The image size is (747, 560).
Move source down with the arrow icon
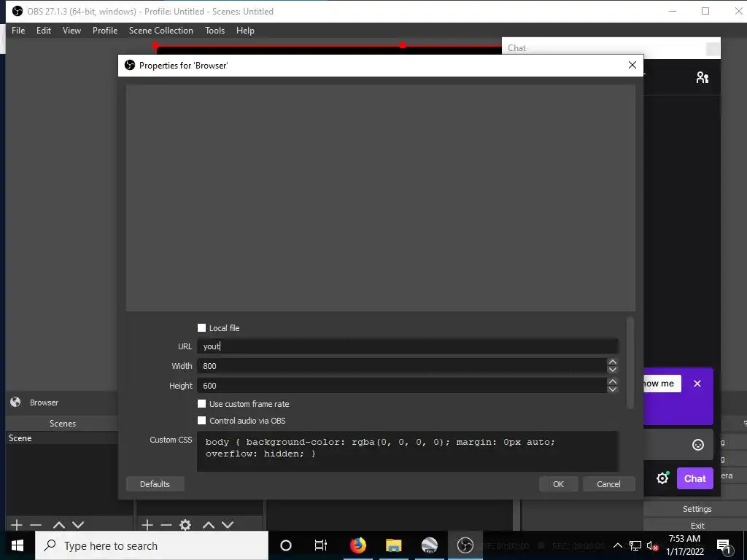tap(228, 525)
